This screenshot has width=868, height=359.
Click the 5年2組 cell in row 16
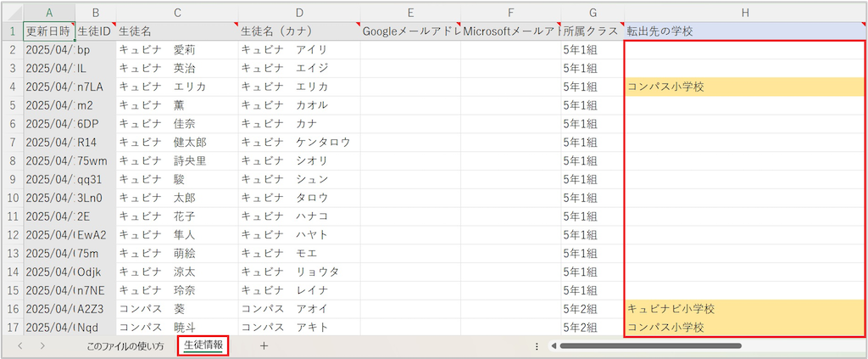point(593,309)
